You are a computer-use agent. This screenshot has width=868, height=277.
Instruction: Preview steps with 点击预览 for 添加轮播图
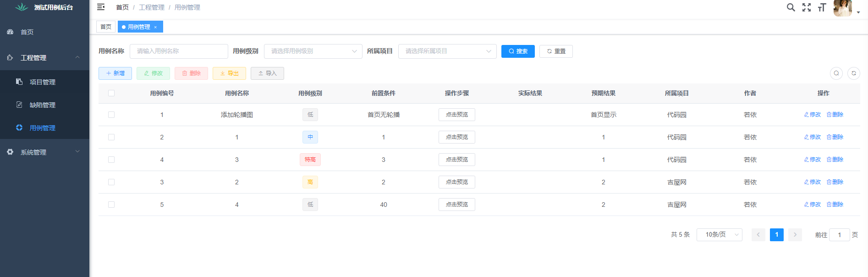coord(457,115)
